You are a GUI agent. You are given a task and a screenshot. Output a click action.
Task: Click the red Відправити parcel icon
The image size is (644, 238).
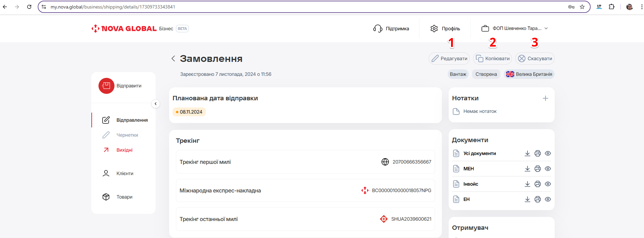(106, 86)
